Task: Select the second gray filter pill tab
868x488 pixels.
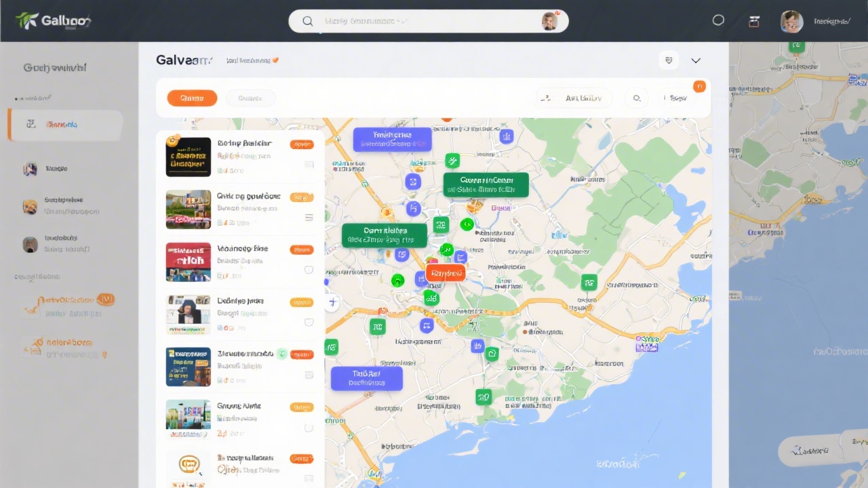Action: [250, 98]
